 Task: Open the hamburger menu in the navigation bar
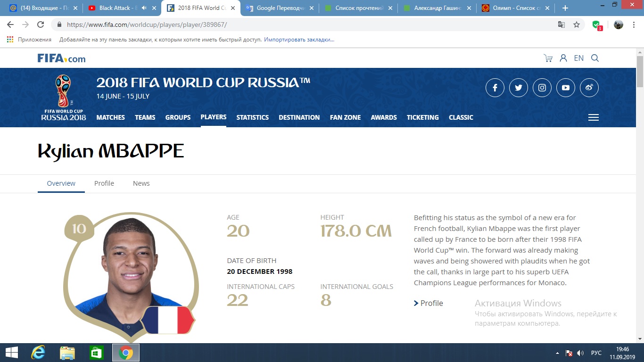(594, 117)
